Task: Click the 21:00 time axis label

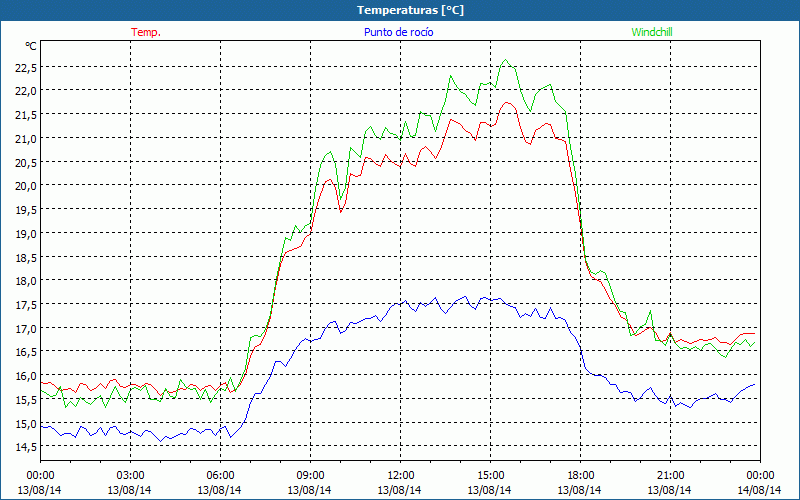Action: [670, 476]
